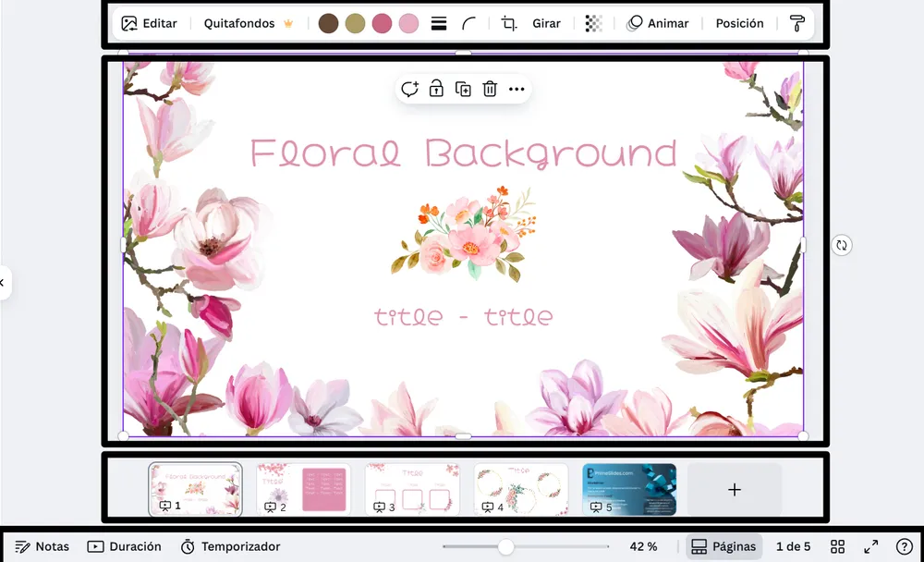Viewport: 924px width, 562px height.
Task: Lock the selected element
Action: (436, 89)
